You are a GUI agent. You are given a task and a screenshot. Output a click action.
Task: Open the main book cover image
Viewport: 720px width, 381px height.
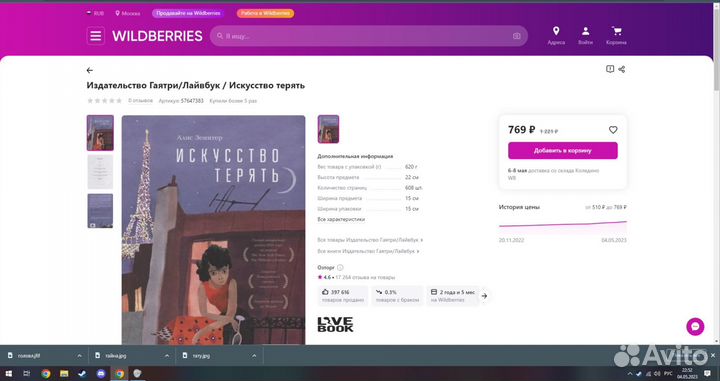point(213,230)
